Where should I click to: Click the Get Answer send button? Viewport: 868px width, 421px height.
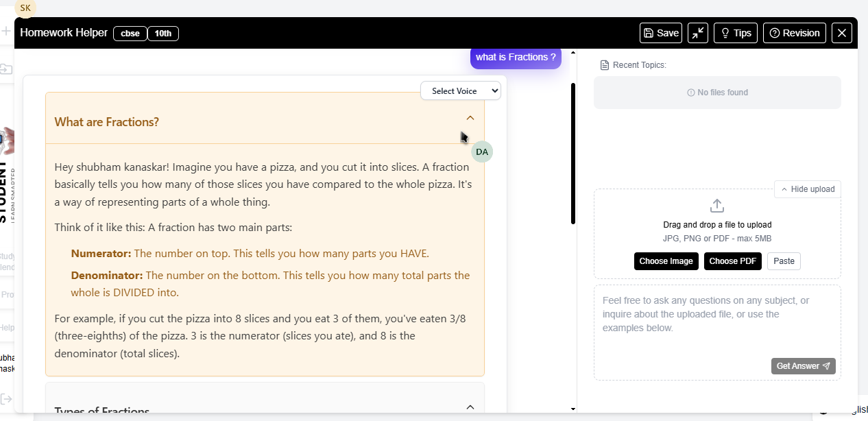coord(803,366)
